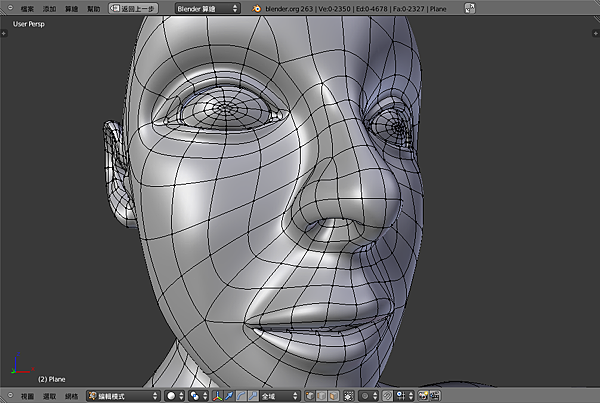Click the OpenGL render image camera icon

tap(424, 396)
